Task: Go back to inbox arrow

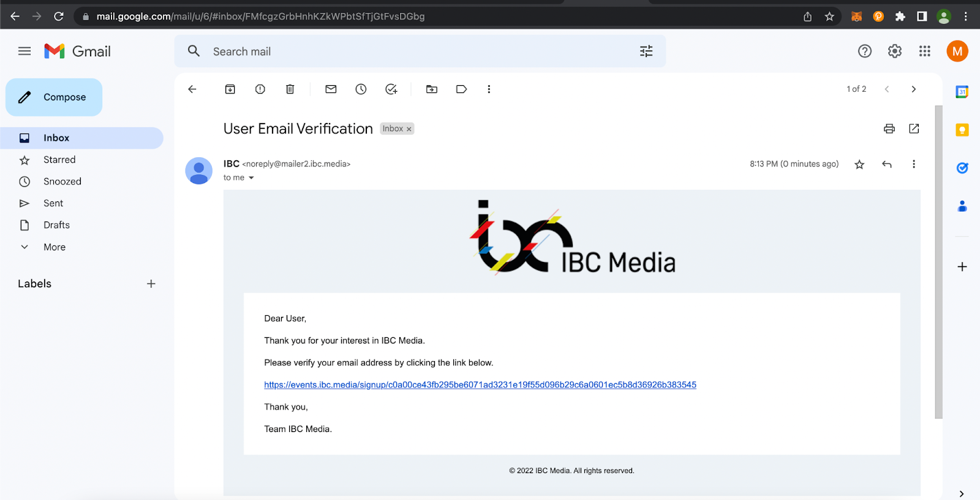Action: tap(192, 89)
